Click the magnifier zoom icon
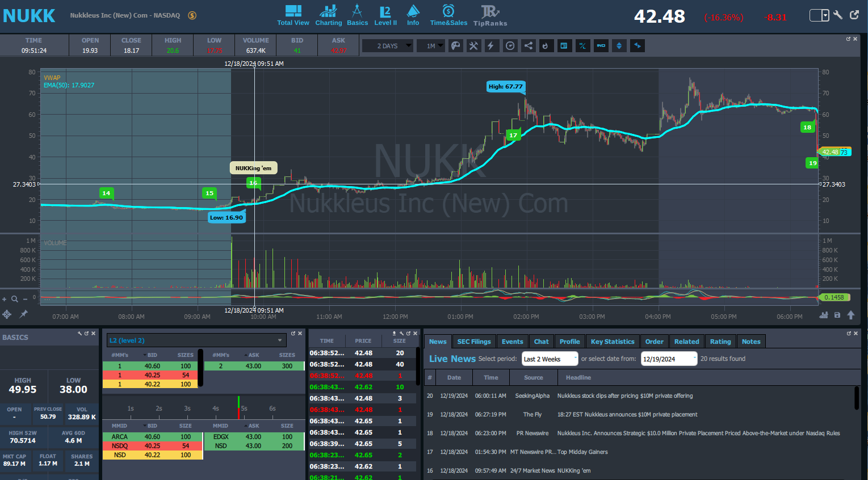The image size is (868, 480). pyautogui.click(x=15, y=299)
